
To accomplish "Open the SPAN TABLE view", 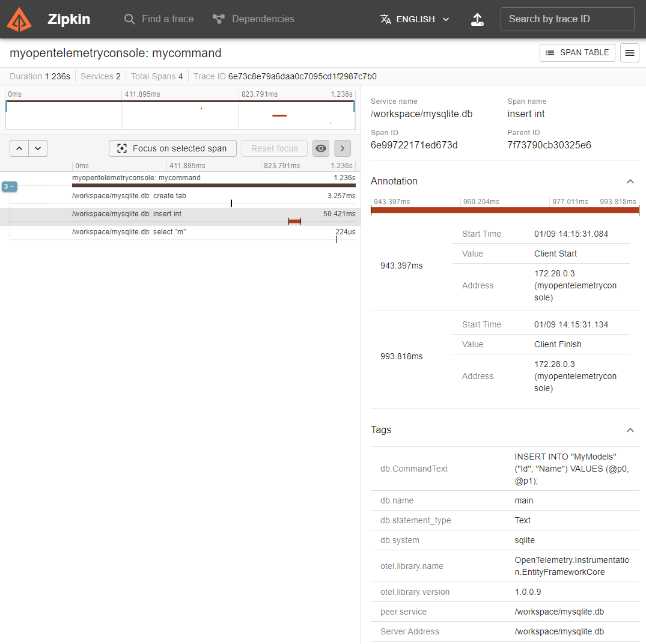I will click(577, 53).
